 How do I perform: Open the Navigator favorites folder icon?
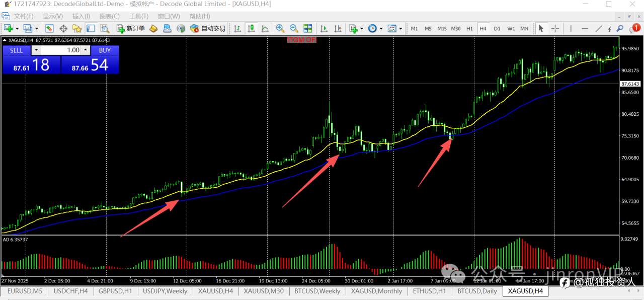point(77,29)
